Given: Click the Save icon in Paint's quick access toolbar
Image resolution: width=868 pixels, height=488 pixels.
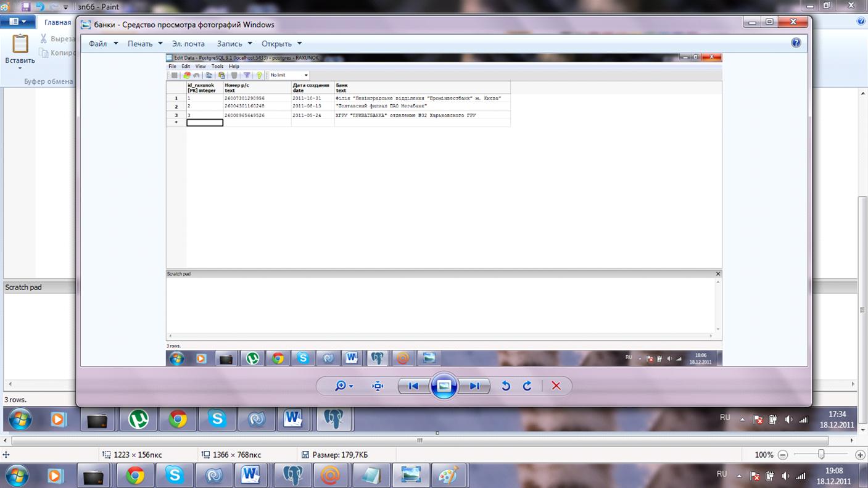Looking at the screenshot, I should coord(26,7).
